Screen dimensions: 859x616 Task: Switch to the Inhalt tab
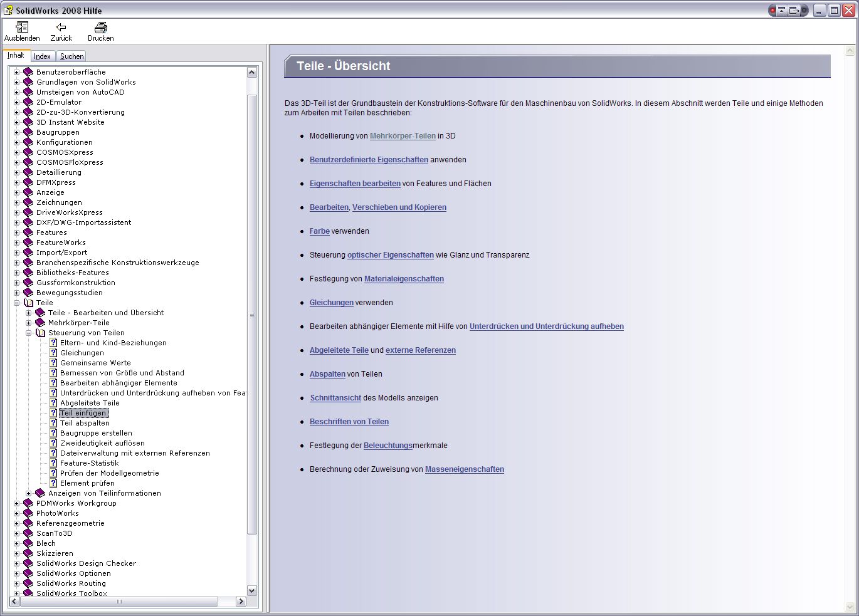coord(16,55)
